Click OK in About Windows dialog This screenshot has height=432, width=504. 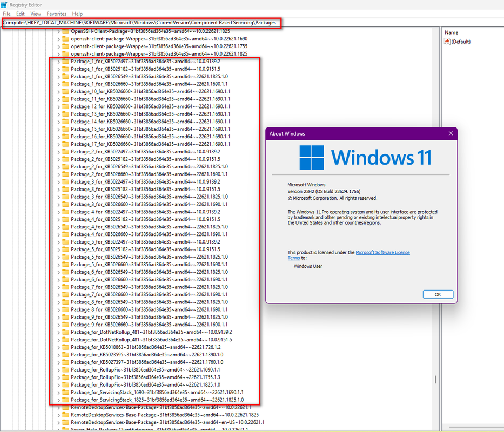coord(438,294)
